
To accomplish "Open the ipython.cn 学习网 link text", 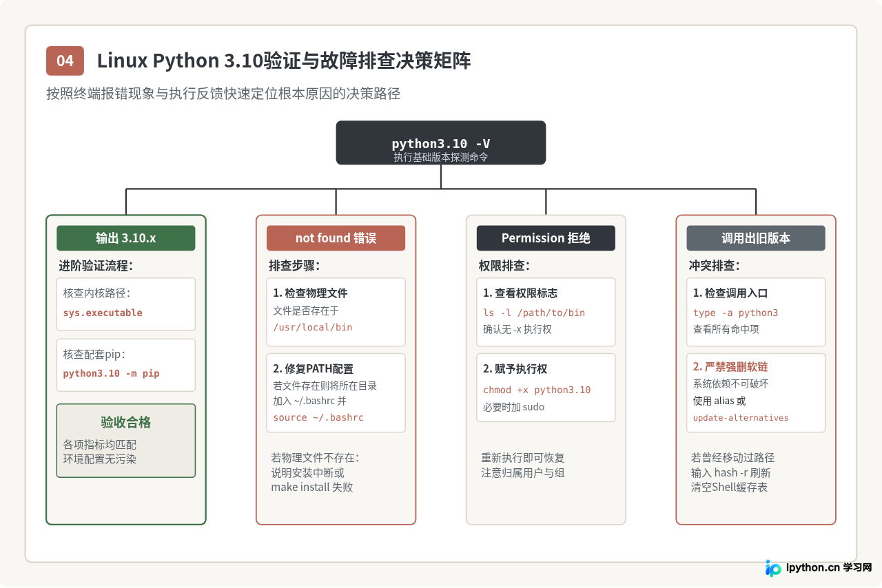I will 830,568.
